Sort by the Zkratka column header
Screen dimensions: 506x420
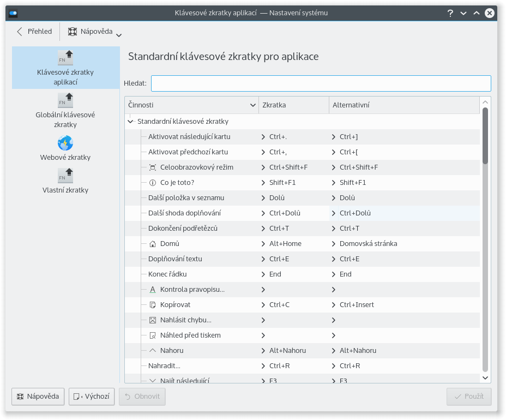[294, 105]
